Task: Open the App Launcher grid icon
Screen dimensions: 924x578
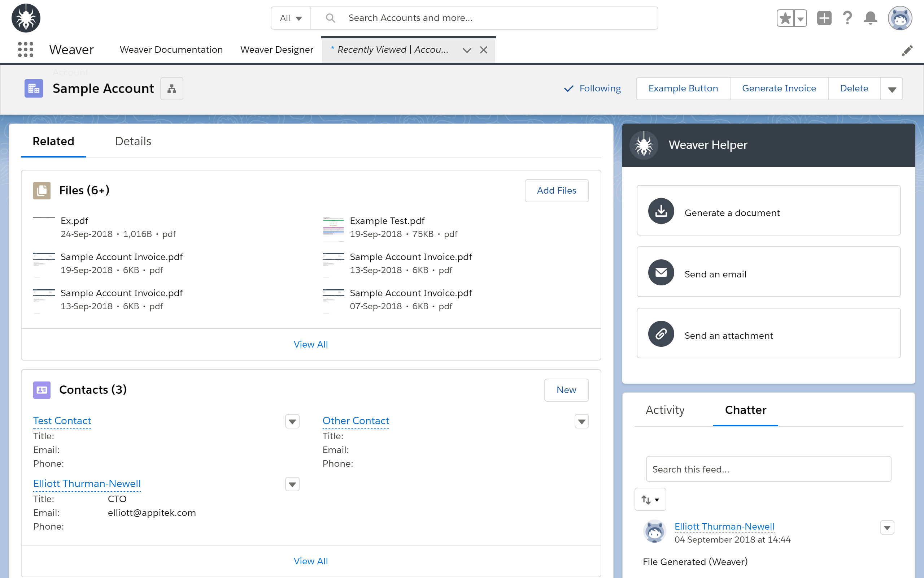Action: pos(26,50)
